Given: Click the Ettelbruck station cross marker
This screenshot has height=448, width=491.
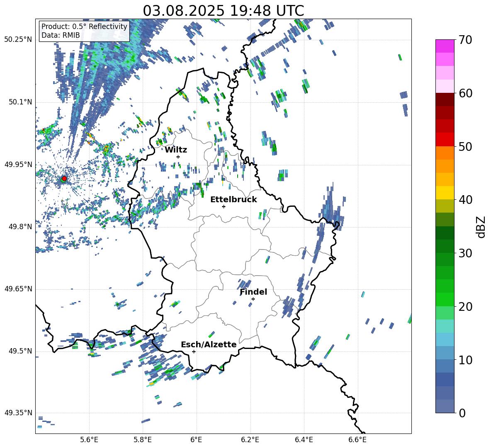Looking at the screenshot, I should (x=224, y=206).
